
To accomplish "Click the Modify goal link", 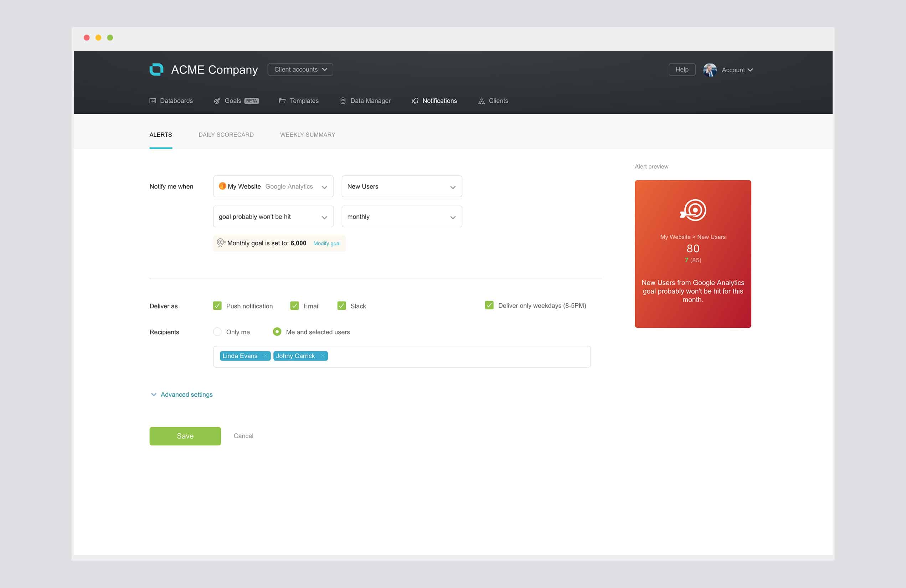I will pos(326,243).
